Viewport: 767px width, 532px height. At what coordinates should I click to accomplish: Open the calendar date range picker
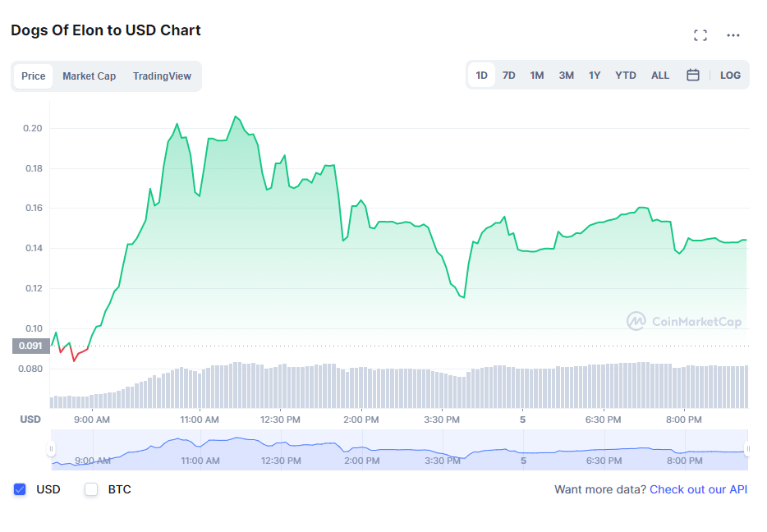692,75
